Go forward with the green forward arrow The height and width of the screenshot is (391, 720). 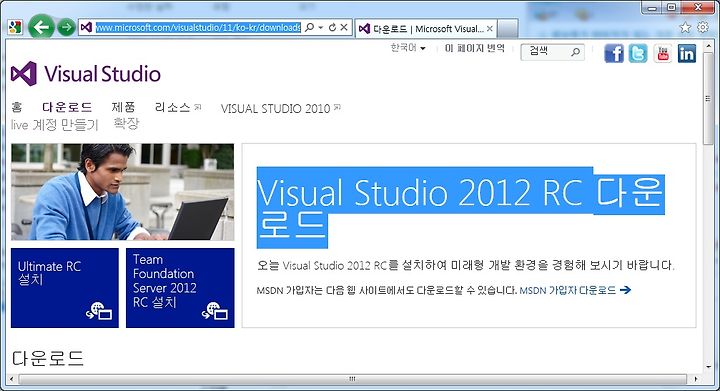[66, 27]
